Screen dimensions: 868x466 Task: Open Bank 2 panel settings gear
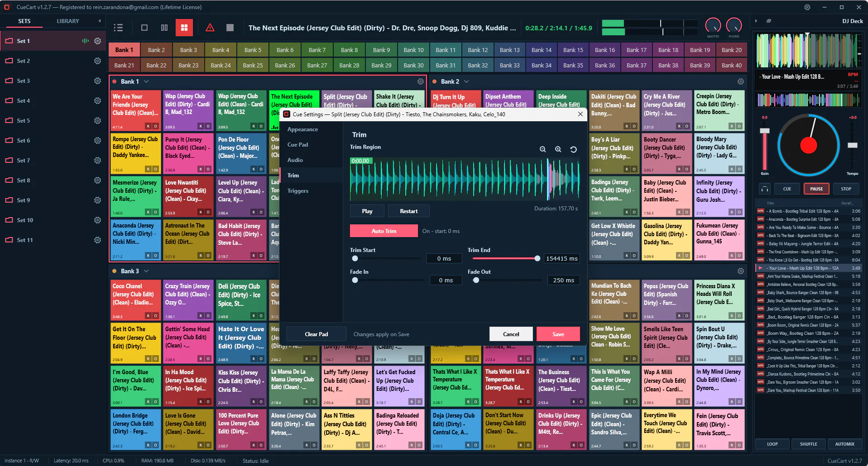coord(741,81)
